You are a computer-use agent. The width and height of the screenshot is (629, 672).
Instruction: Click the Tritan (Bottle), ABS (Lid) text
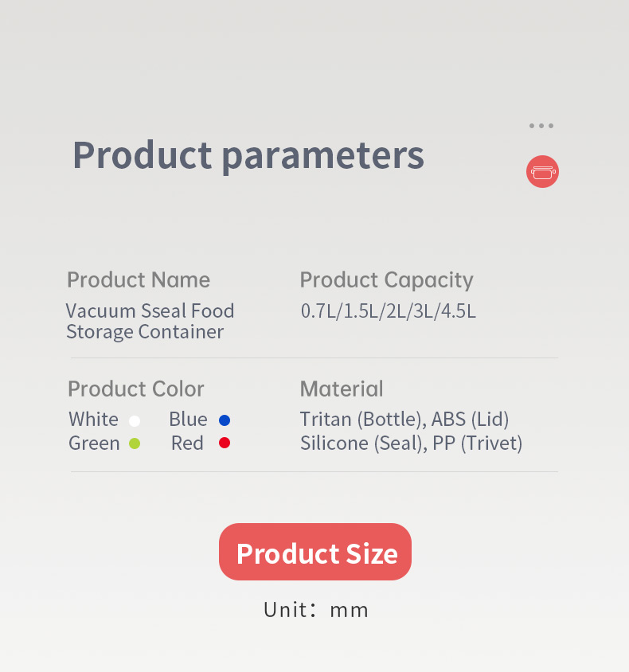pos(404,420)
